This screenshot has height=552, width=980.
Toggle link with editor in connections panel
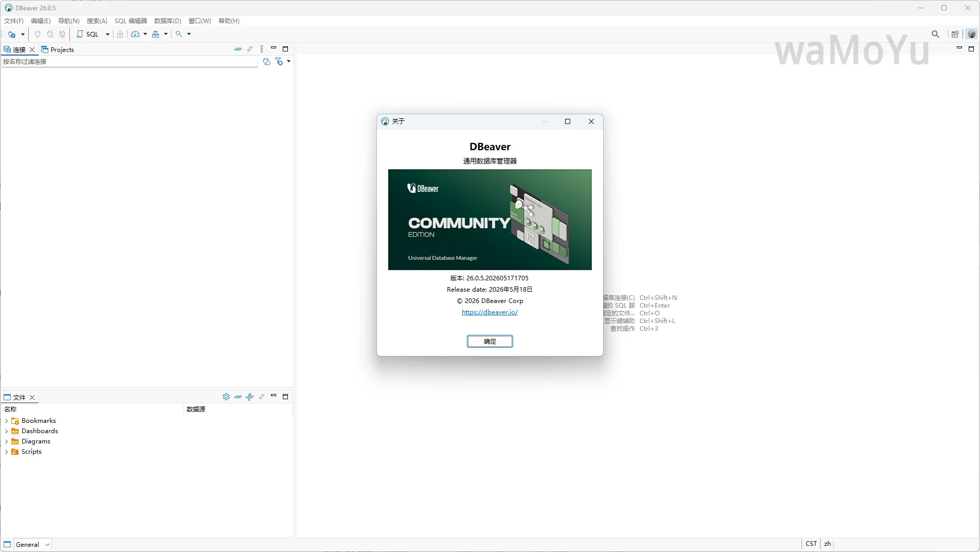(250, 49)
